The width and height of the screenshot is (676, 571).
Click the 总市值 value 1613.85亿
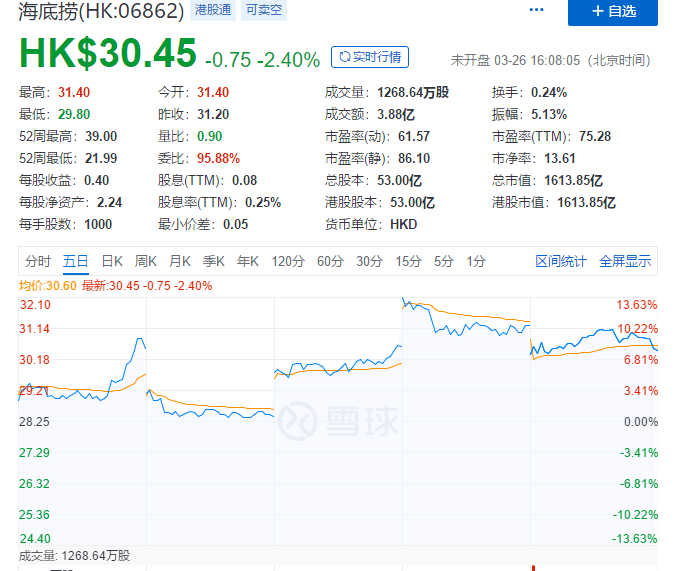coord(573,180)
